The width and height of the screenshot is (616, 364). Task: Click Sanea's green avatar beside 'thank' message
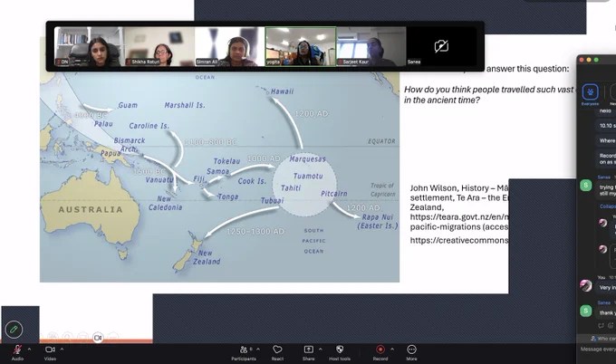586,311
